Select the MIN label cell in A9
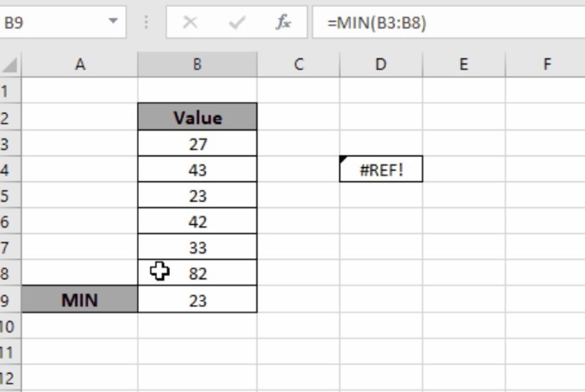585x392 pixels. 80,299
